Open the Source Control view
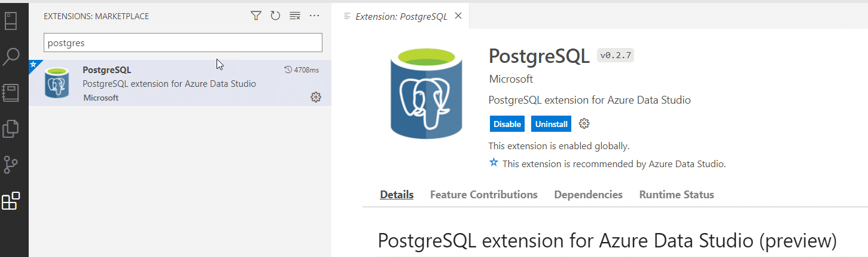Viewport: 868px width, 257px height. pyautogui.click(x=11, y=165)
